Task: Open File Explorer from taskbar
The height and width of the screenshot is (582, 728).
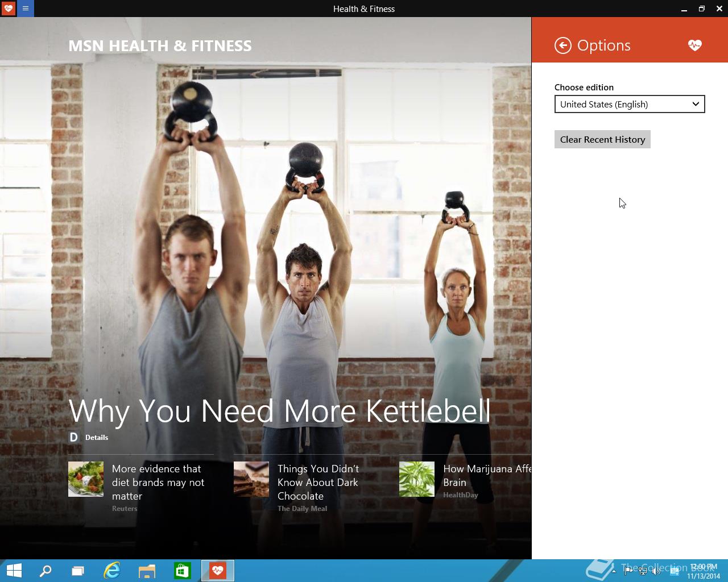Action: [147, 571]
